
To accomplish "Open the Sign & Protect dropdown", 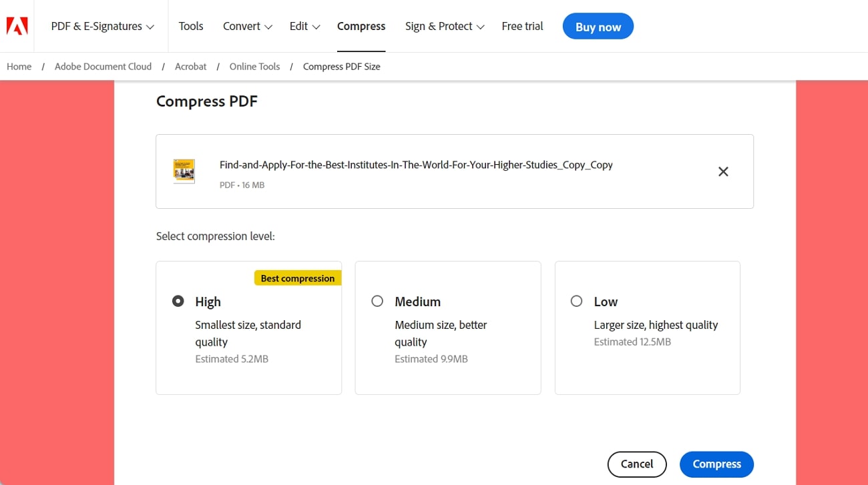I will click(444, 26).
